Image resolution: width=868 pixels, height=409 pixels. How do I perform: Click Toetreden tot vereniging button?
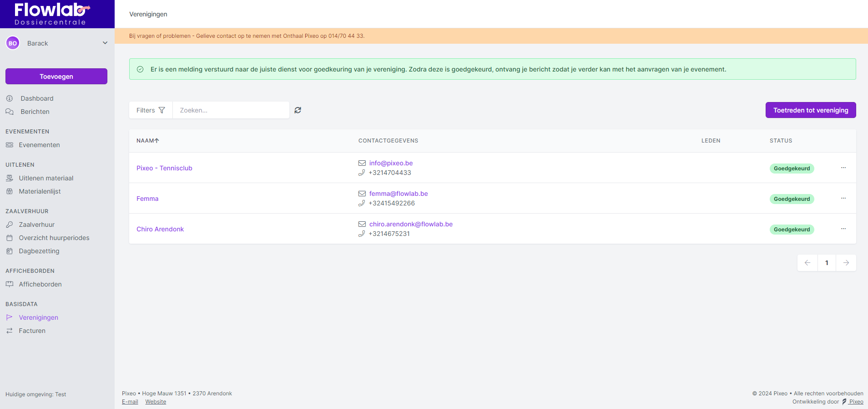[x=810, y=110]
